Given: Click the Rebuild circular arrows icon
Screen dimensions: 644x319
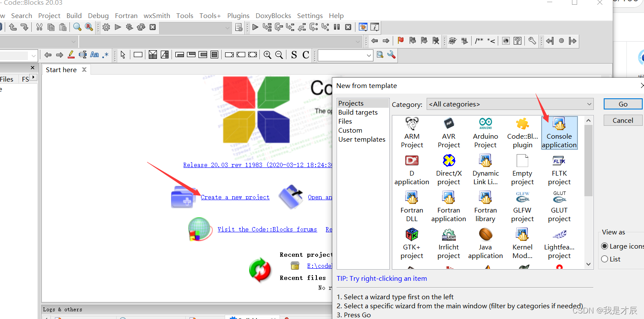Looking at the screenshot, I should 141,27.
